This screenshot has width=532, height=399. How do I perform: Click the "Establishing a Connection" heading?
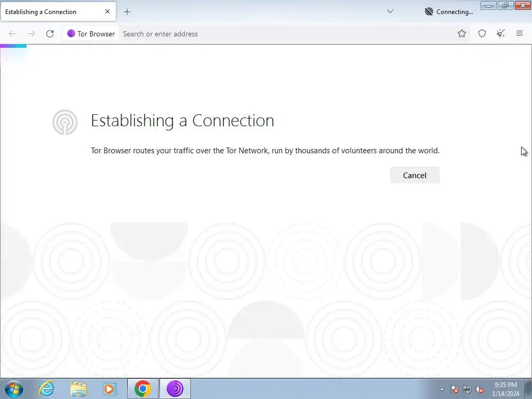pos(182,121)
